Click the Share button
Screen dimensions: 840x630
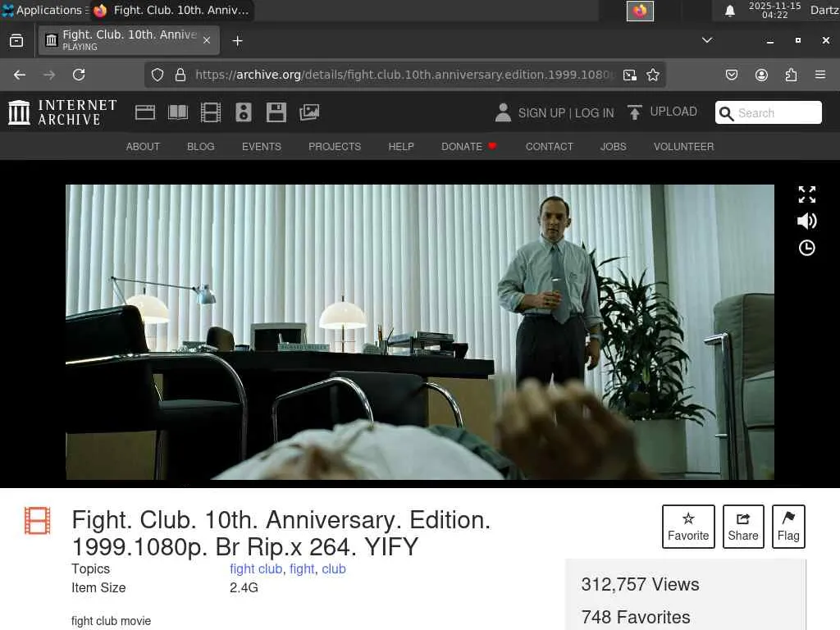click(743, 527)
